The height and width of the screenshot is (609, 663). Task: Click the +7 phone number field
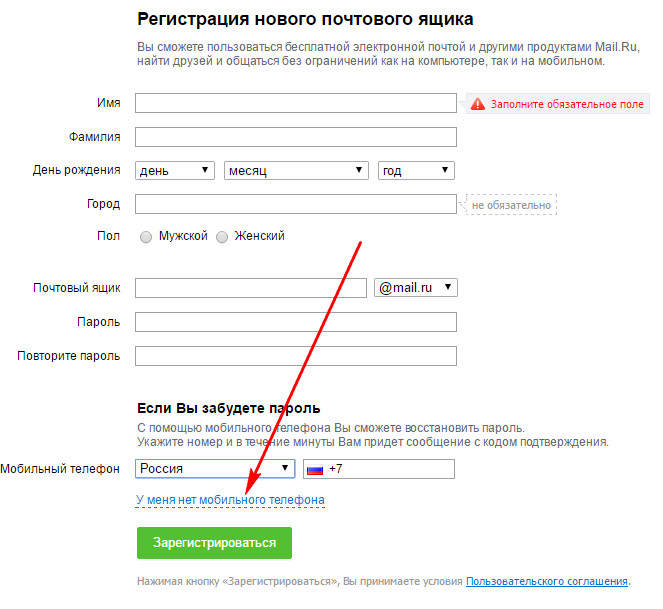pos(390,469)
